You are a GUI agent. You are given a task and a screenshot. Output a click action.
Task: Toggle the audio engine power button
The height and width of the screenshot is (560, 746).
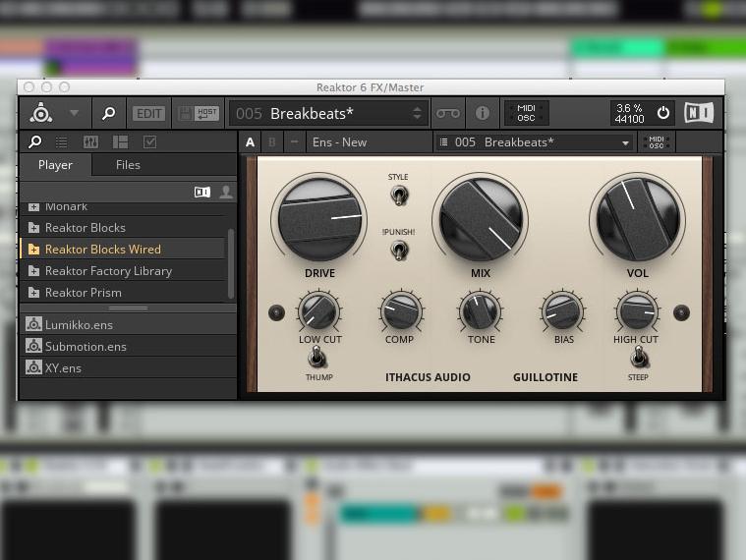663,113
